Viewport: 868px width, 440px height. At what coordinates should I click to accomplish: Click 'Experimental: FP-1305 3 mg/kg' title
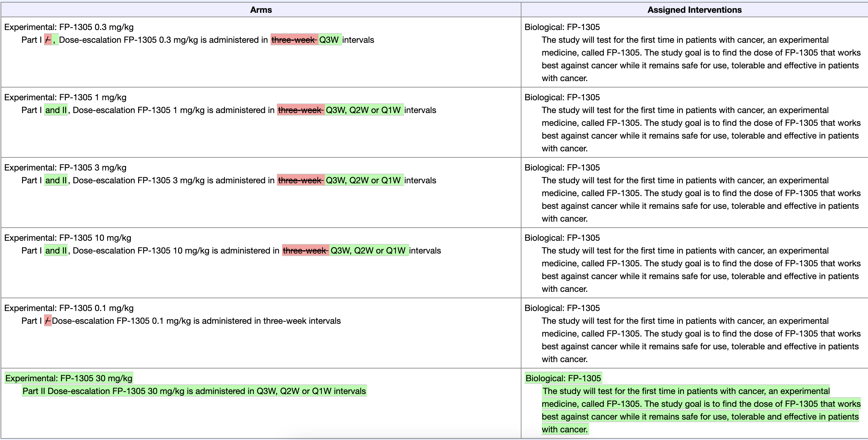[x=65, y=168]
